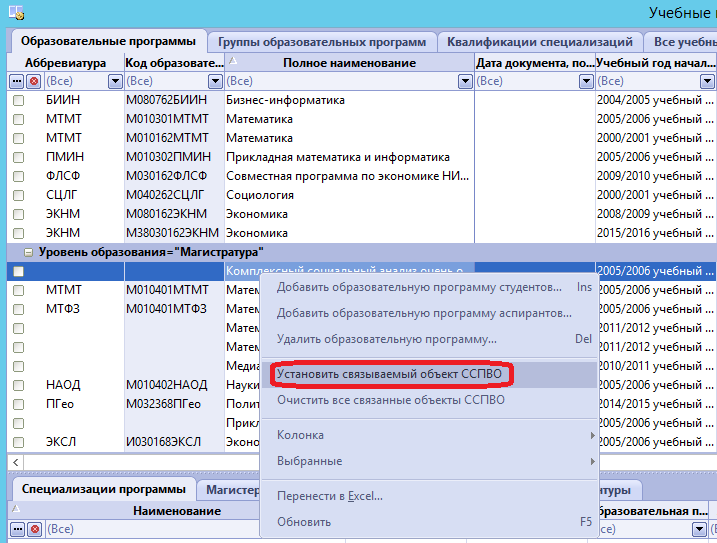
Task: Tick checkbox for ПМИН row
Action: pyautogui.click(x=18, y=157)
